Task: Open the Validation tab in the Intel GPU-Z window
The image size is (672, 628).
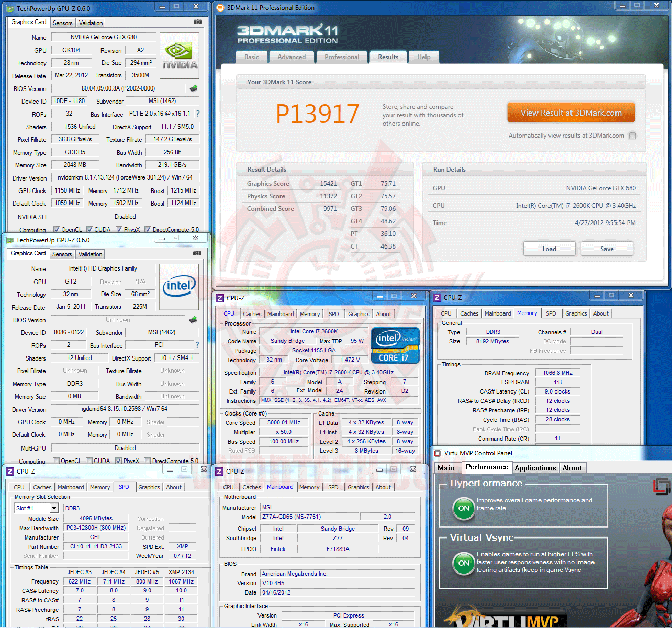Action: click(x=91, y=254)
